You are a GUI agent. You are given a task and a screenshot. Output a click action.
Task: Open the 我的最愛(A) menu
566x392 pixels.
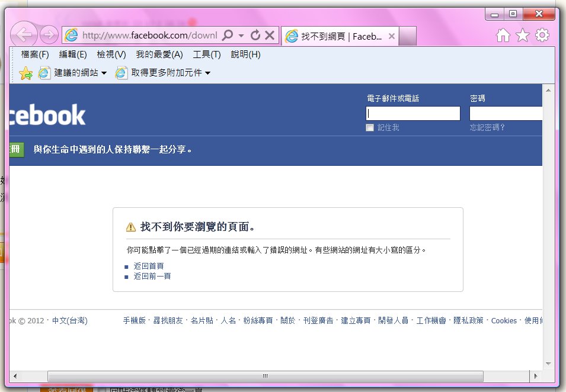159,54
